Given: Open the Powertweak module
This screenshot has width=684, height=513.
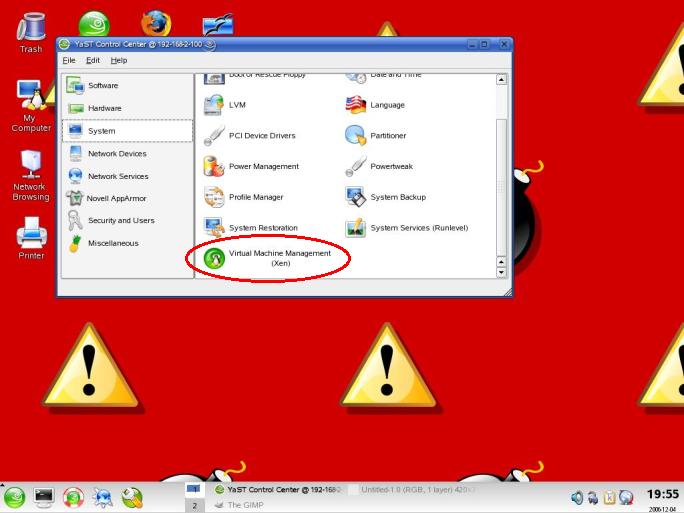Looking at the screenshot, I should [x=379, y=166].
